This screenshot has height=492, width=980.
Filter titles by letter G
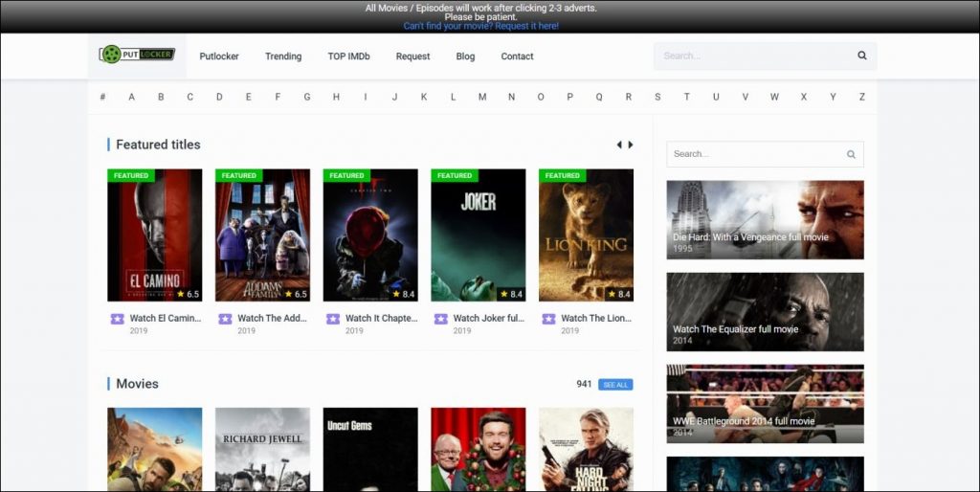tap(307, 97)
